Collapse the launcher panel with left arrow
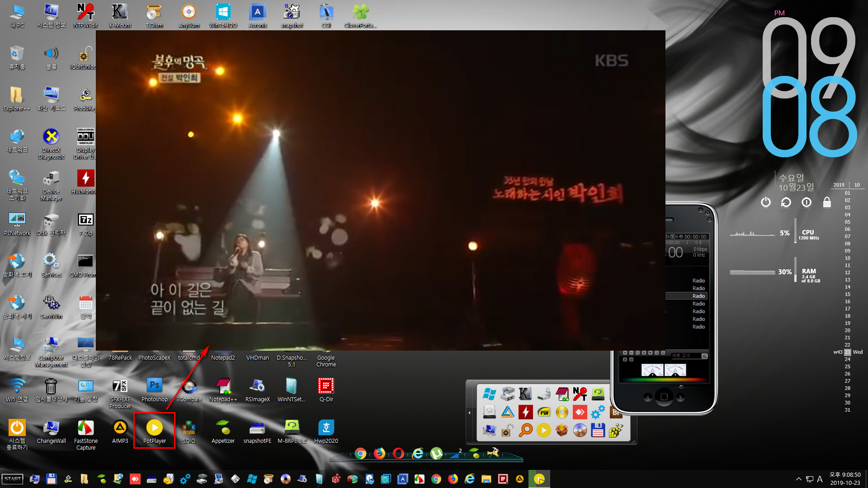Image resolution: width=868 pixels, height=488 pixels. (469, 413)
